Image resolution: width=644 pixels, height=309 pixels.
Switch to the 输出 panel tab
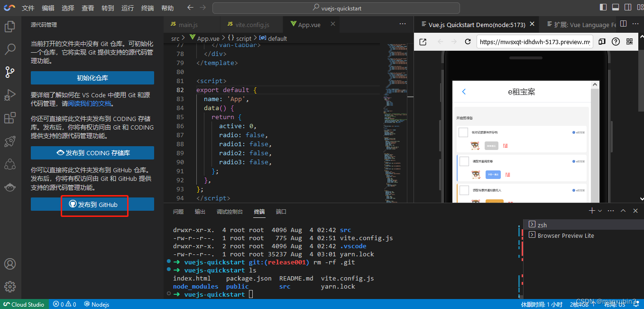[x=200, y=212]
